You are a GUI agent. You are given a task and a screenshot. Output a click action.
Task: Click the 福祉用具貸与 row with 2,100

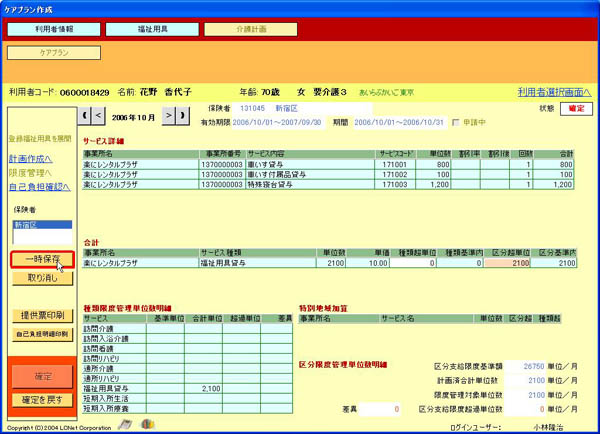pos(188,388)
